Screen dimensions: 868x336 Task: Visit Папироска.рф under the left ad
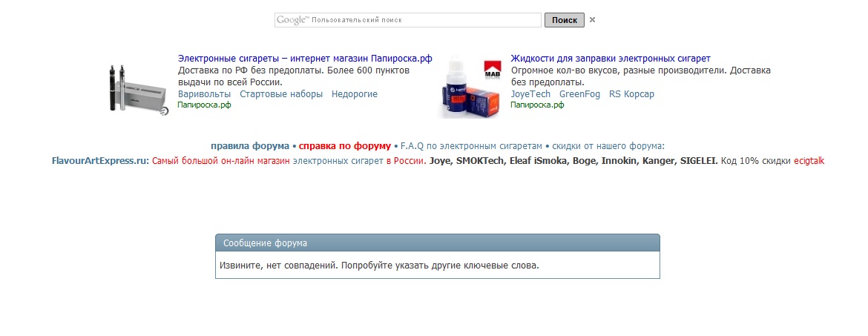[x=204, y=105]
